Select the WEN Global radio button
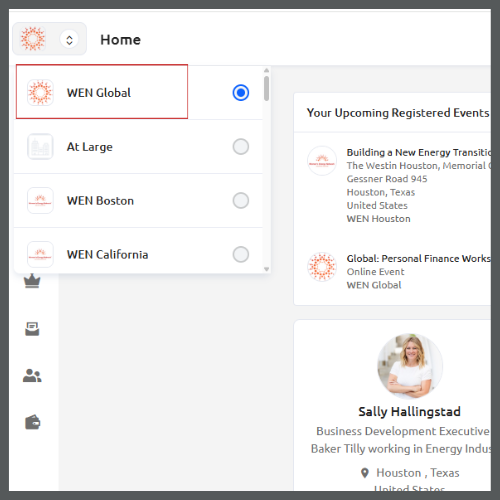 click(241, 93)
